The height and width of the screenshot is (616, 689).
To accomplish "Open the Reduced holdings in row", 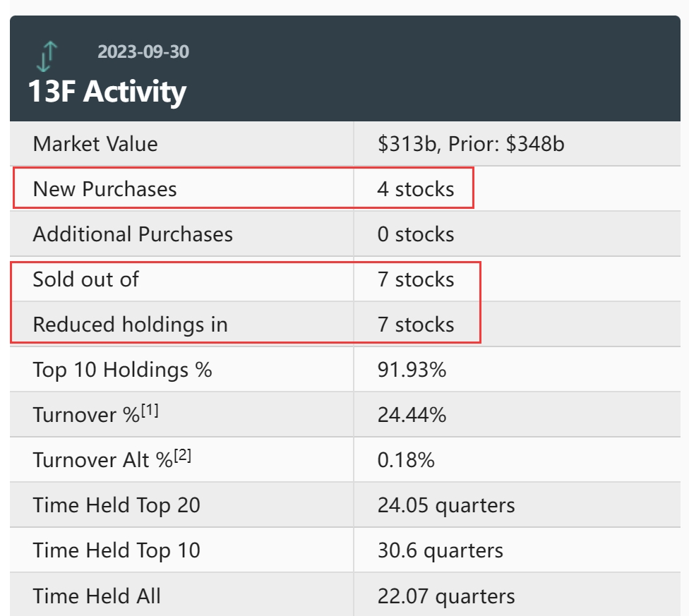I will (345, 325).
